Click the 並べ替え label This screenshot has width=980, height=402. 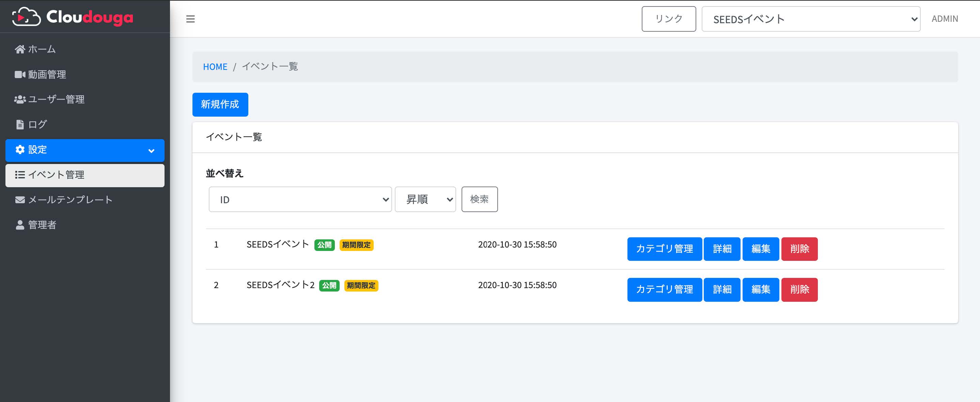(224, 174)
